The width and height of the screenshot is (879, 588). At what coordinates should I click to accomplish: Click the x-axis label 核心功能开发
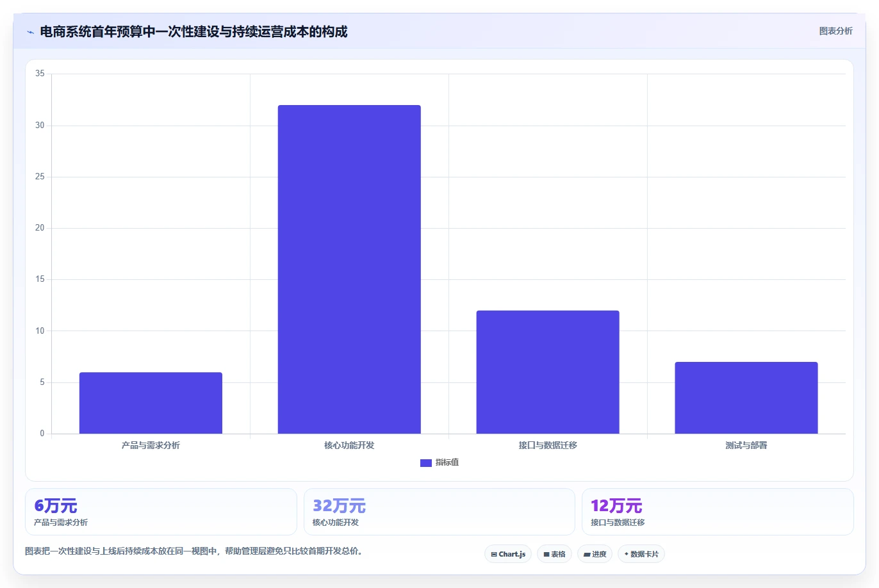click(x=349, y=445)
